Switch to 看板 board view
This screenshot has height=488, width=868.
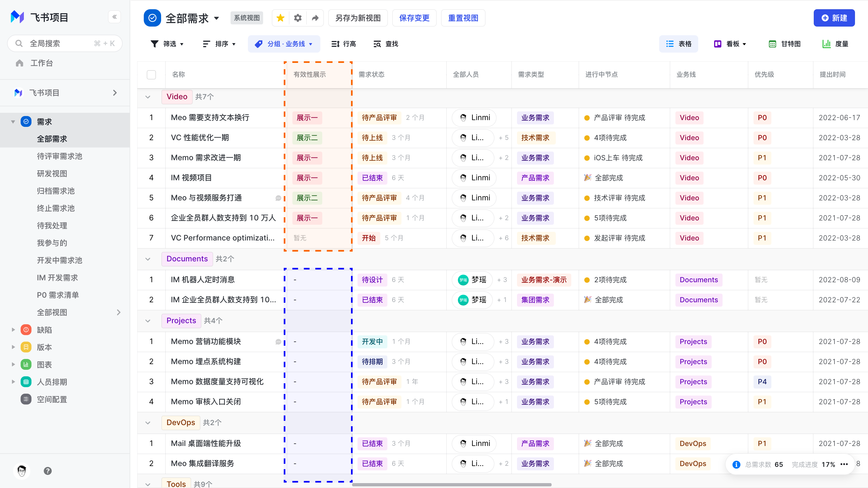730,44
